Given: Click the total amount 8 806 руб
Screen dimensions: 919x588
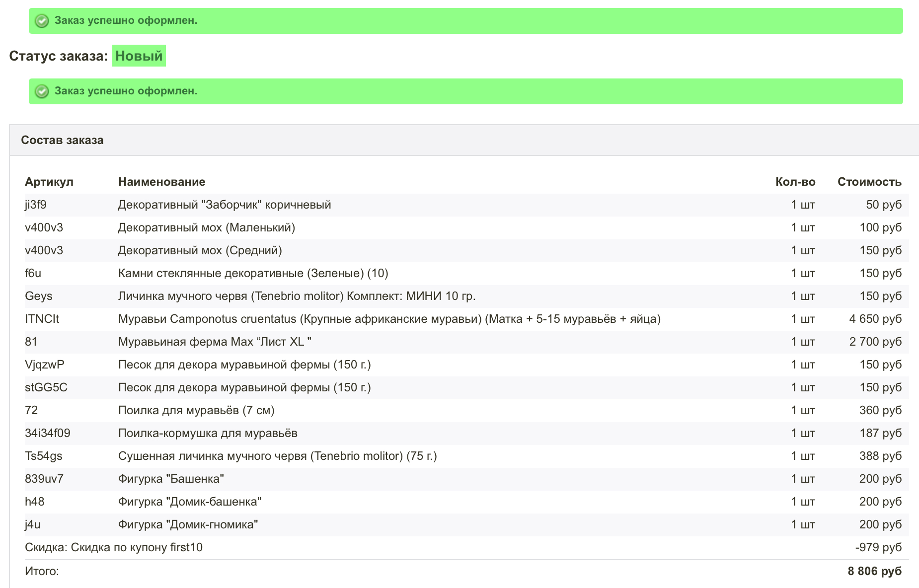Looking at the screenshot, I should (874, 571).
